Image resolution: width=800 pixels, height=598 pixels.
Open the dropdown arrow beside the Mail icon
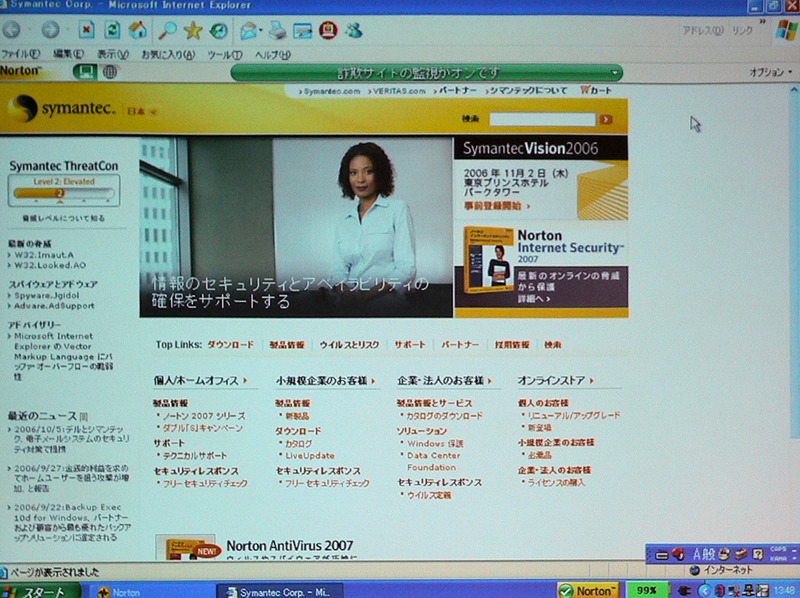(261, 31)
